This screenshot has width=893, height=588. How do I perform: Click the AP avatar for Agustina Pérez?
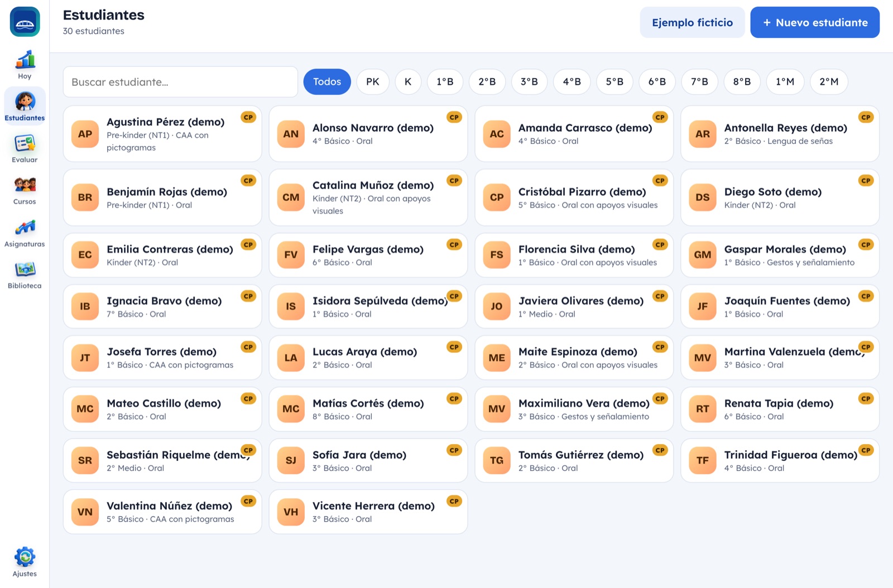[85, 134]
